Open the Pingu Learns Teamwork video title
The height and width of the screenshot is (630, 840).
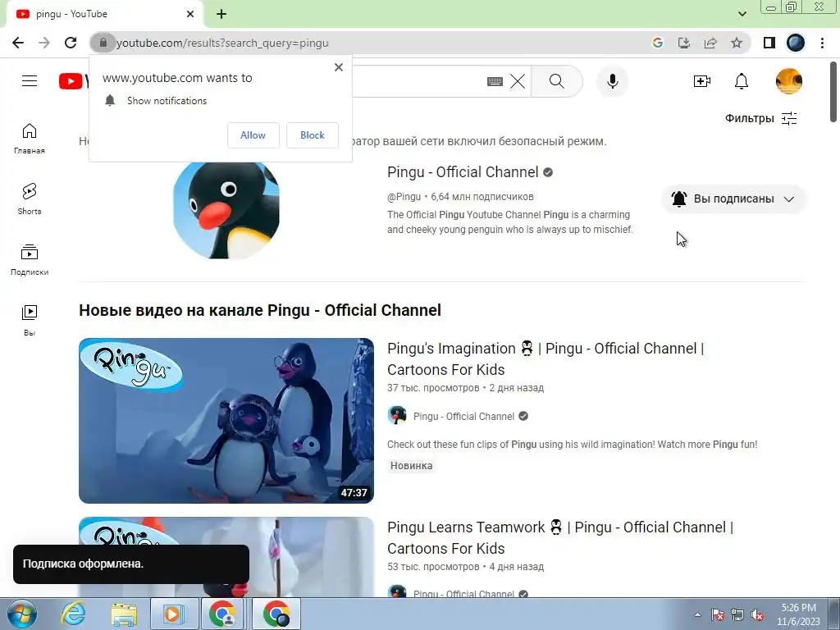click(559, 538)
